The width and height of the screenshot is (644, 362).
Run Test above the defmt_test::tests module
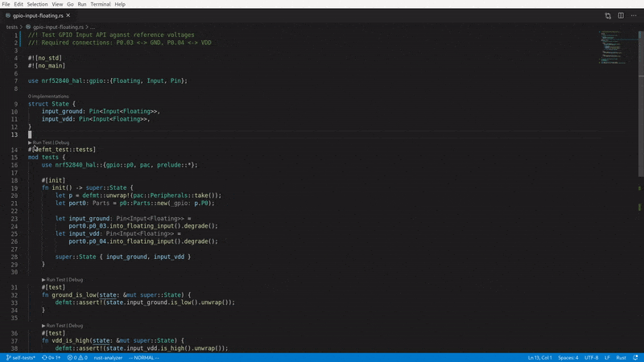[40, 142]
